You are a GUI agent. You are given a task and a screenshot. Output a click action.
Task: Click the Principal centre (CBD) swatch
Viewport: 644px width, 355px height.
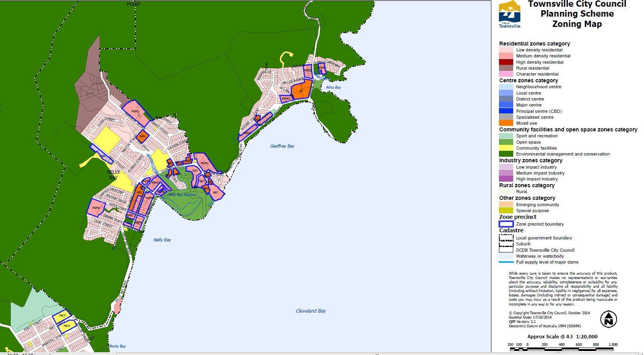(506, 111)
